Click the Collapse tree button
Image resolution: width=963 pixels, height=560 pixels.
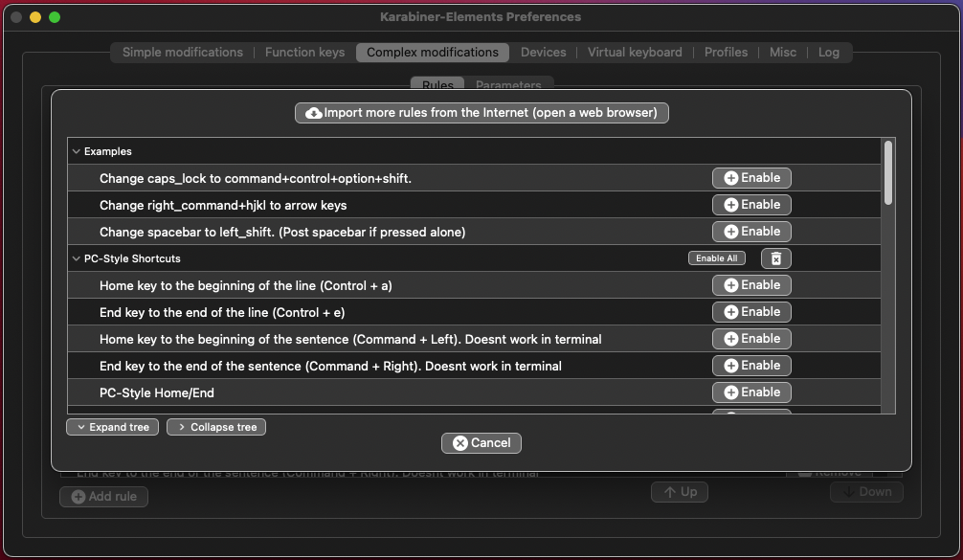point(216,427)
